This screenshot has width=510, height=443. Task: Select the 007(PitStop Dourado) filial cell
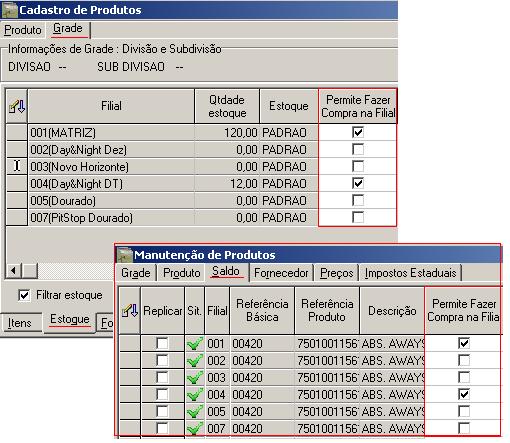tap(111, 217)
